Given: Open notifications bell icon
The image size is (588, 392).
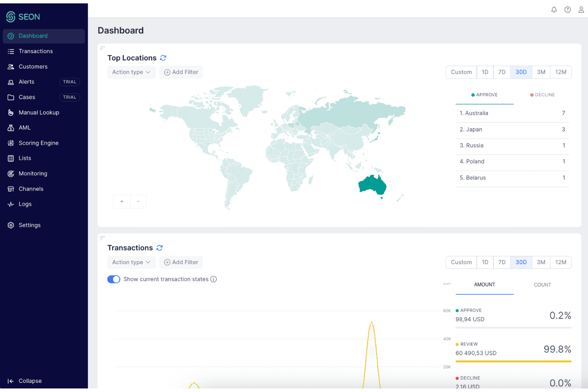Looking at the screenshot, I should [554, 10].
